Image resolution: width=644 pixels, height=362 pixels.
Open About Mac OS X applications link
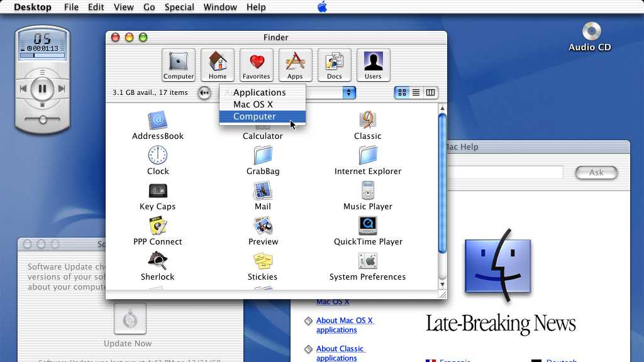click(x=345, y=325)
